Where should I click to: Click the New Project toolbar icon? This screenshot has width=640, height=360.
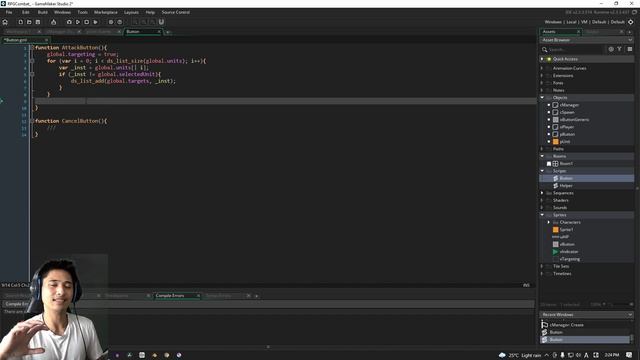click(x=20, y=22)
